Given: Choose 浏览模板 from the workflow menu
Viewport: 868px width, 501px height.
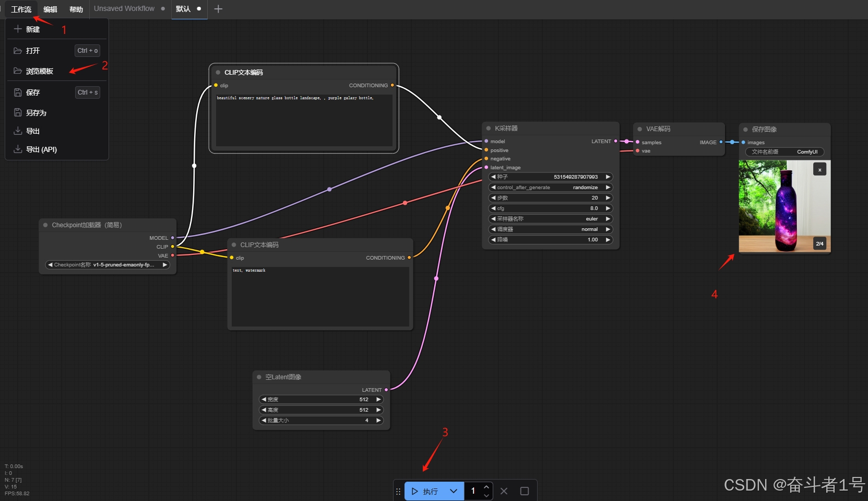Looking at the screenshot, I should [x=57, y=71].
